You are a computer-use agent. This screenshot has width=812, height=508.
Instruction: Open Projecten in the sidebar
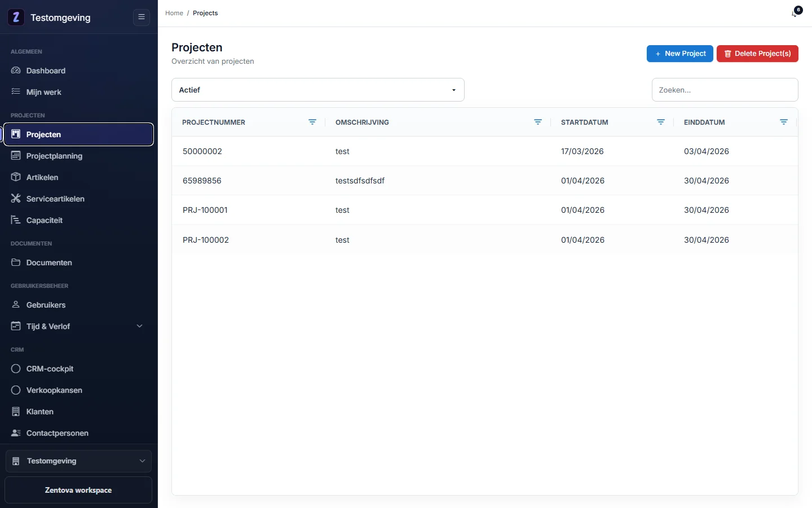[x=79, y=134]
